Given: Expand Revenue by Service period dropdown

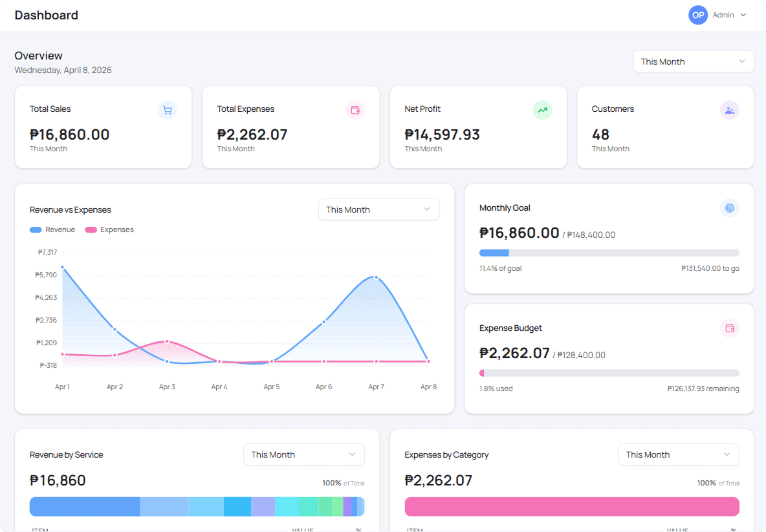Looking at the screenshot, I should (x=303, y=454).
